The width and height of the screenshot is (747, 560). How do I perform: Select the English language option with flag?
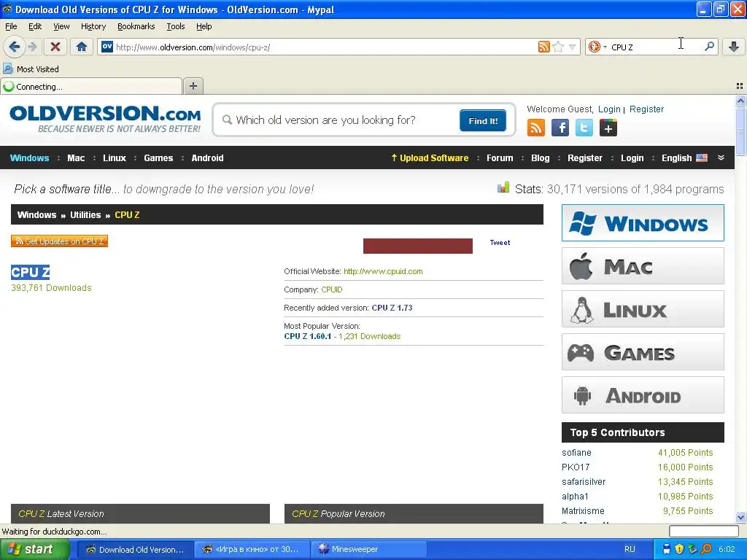pos(684,157)
